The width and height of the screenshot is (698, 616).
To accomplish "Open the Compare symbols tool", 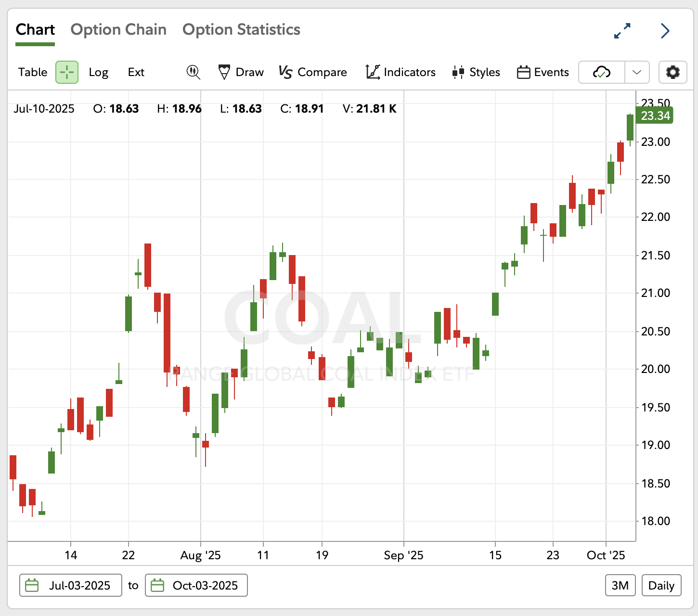I will (313, 72).
